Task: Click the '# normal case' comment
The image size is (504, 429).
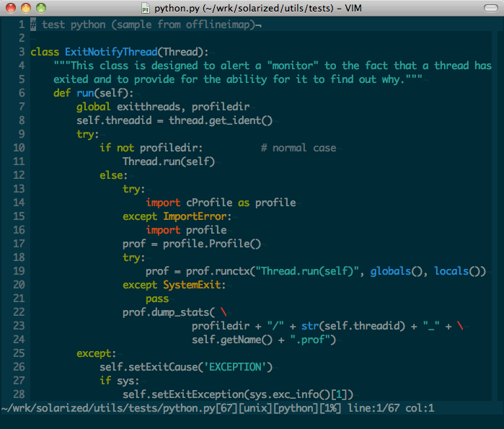Action: [299, 148]
